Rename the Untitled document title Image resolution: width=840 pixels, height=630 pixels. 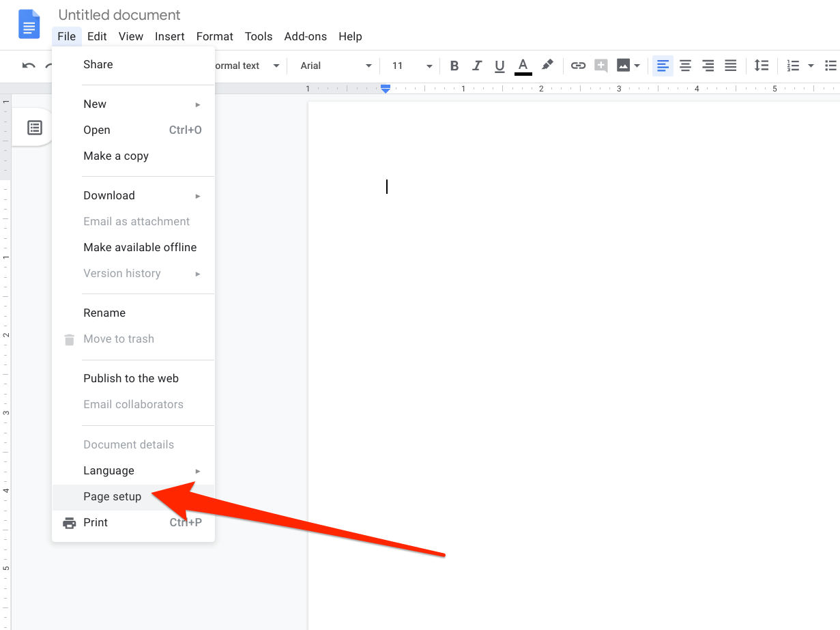pyautogui.click(x=119, y=14)
